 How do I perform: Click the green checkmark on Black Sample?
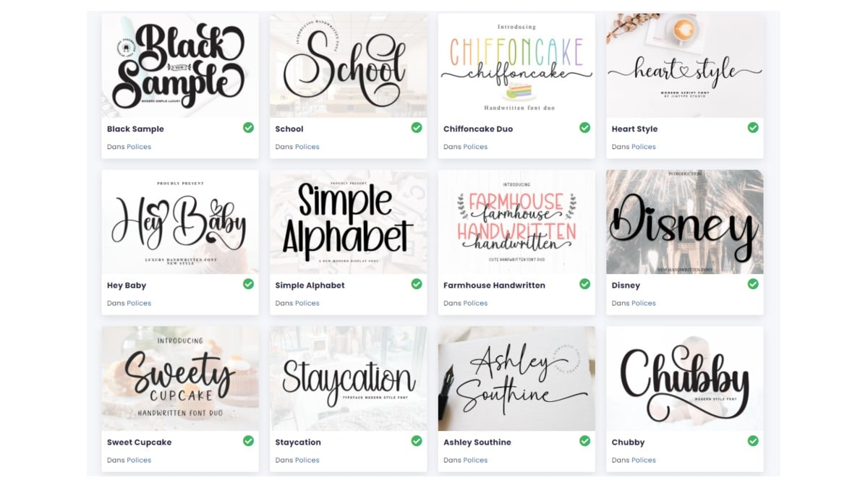click(248, 127)
